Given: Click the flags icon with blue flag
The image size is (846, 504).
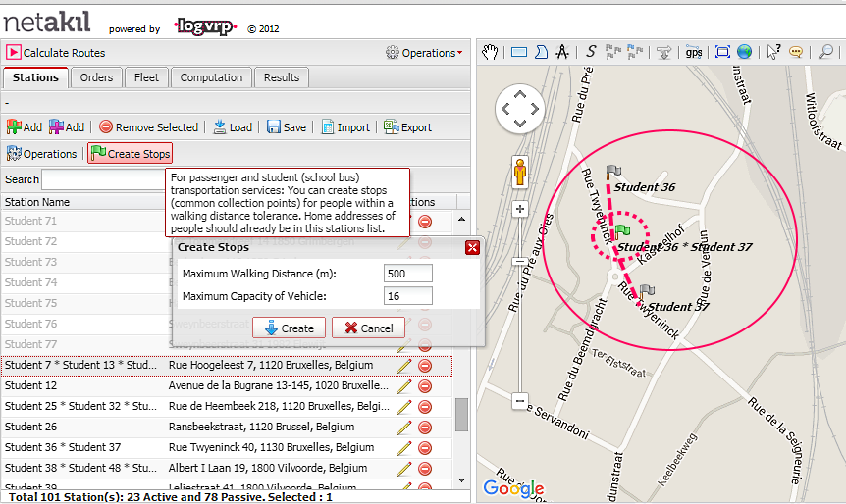Looking at the screenshot, I should tap(635, 52).
